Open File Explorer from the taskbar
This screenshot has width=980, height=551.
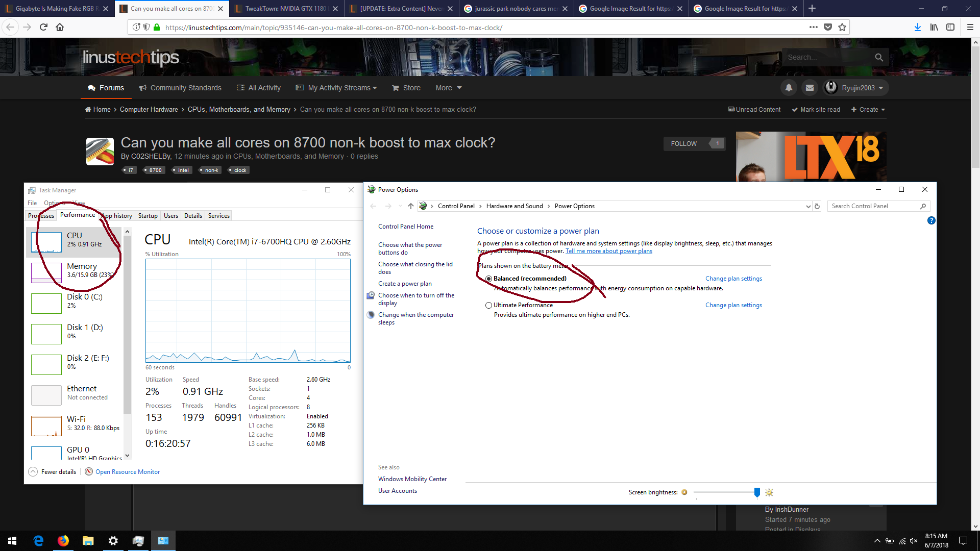[x=88, y=541]
